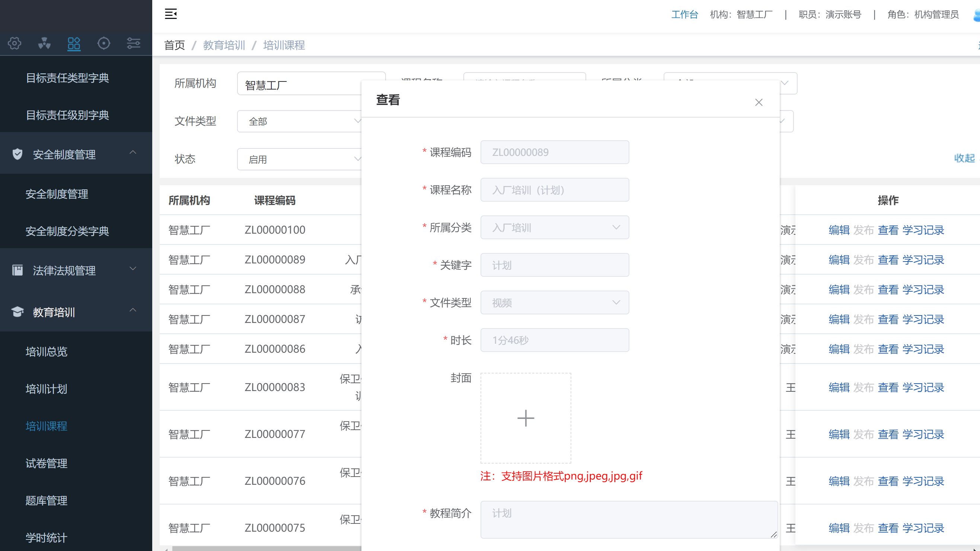Open the settings gear icon
Screen dimensions: 980x551
click(x=14, y=44)
